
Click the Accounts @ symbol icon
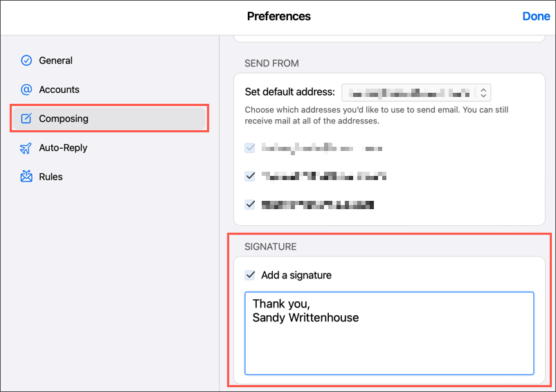click(26, 89)
